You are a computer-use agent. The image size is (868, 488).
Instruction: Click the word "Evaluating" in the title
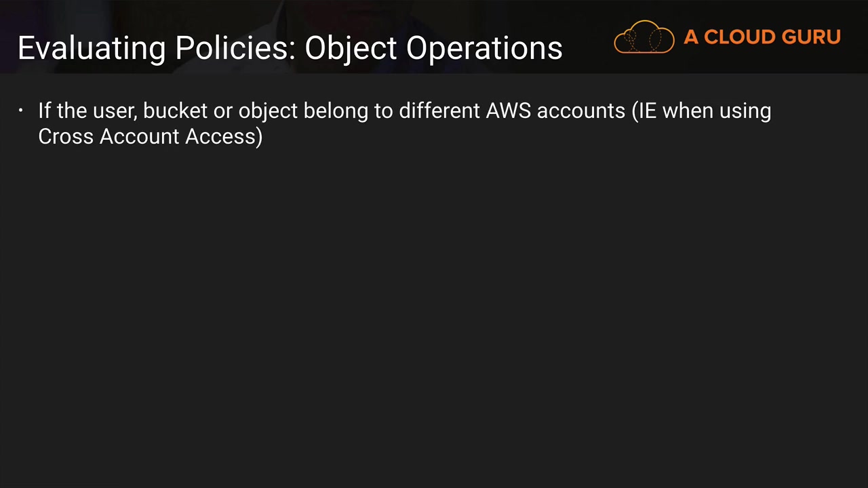(92, 49)
